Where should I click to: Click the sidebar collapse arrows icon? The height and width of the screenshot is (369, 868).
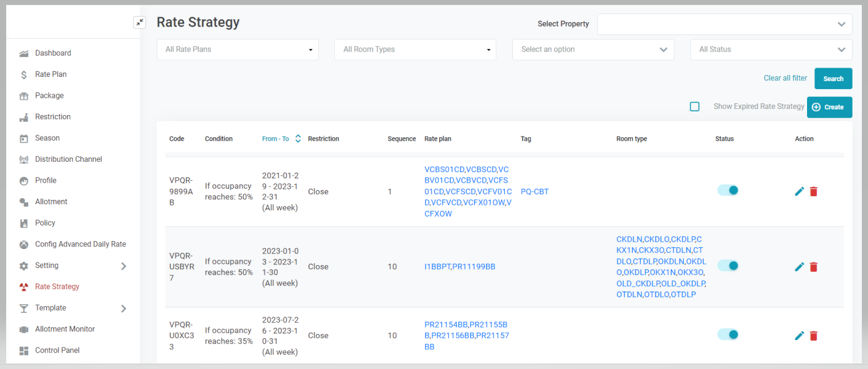(x=140, y=23)
